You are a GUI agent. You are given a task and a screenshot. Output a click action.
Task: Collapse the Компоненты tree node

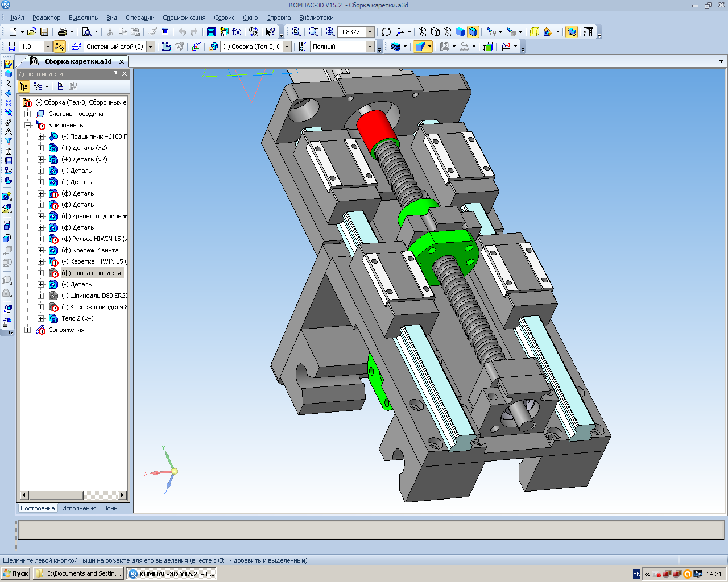tap(27, 125)
